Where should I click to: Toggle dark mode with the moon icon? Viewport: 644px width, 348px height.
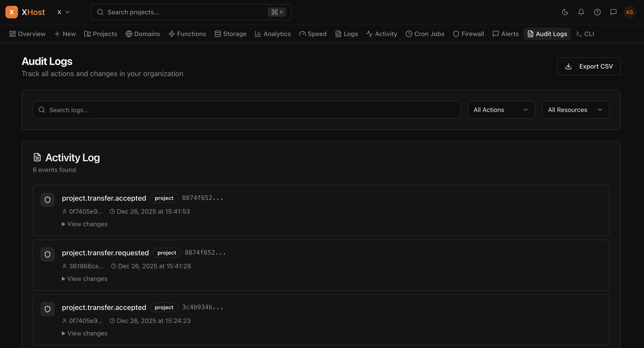[x=565, y=12]
